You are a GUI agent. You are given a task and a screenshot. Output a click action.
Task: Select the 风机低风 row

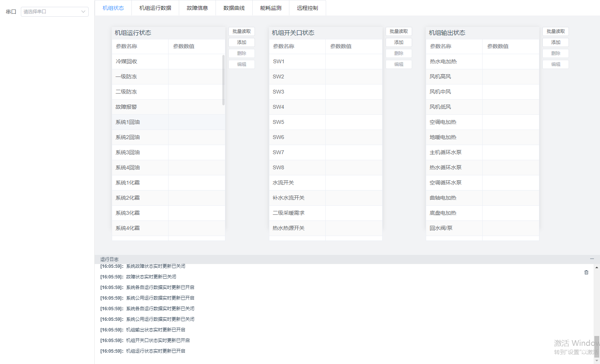click(483, 107)
